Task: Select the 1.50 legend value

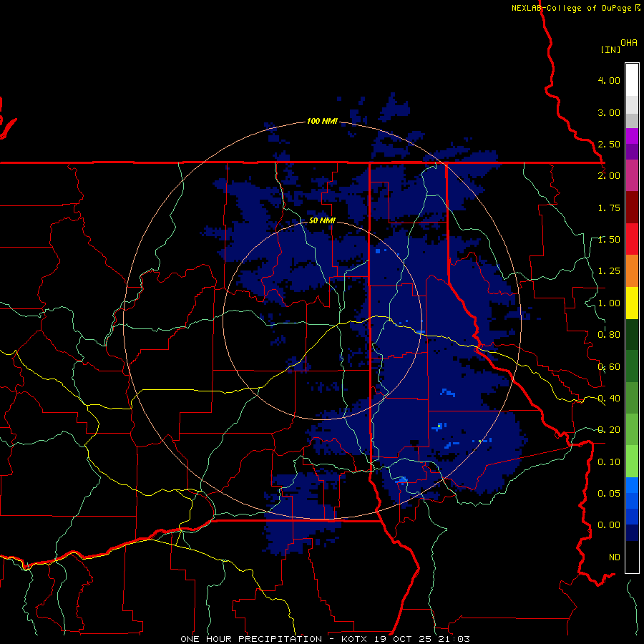Action: [x=609, y=240]
